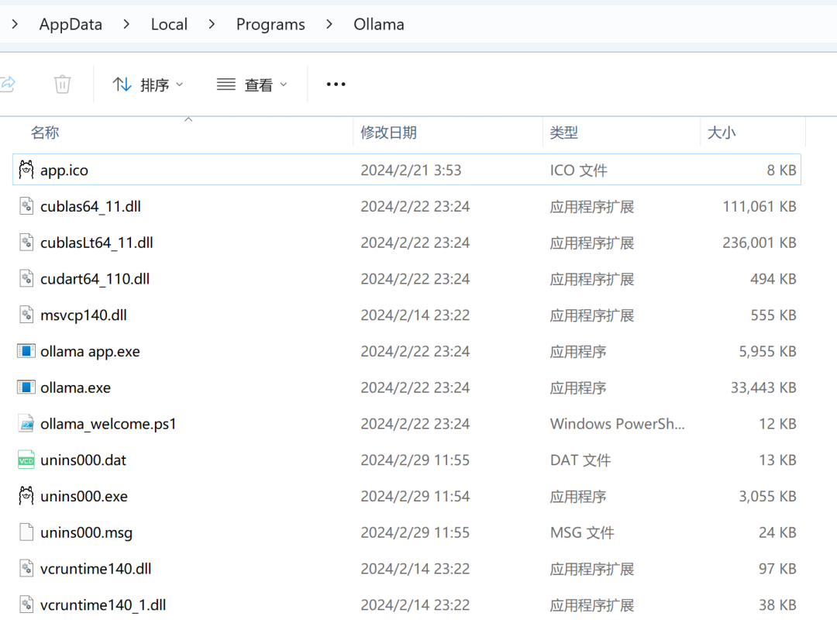Image resolution: width=837 pixels, height=644 pixels.
Task: Click the date 2024/2/29 11:54
Action: [415, 497]
